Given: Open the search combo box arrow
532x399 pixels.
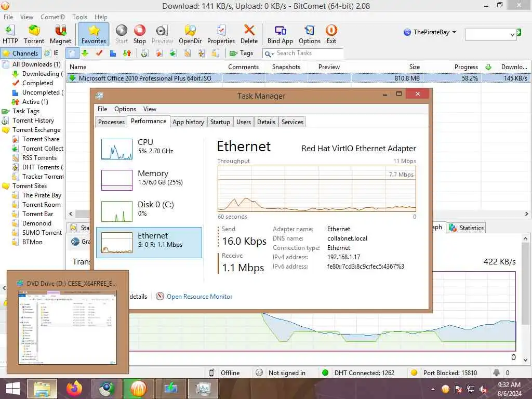Looking at the screenshot, I should [512, 34].
